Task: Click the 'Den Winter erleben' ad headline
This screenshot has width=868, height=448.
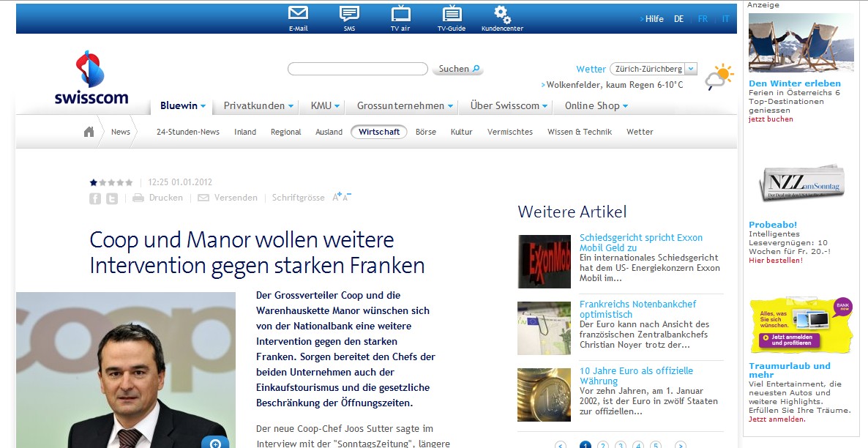Action: click(x=794, y=83)
